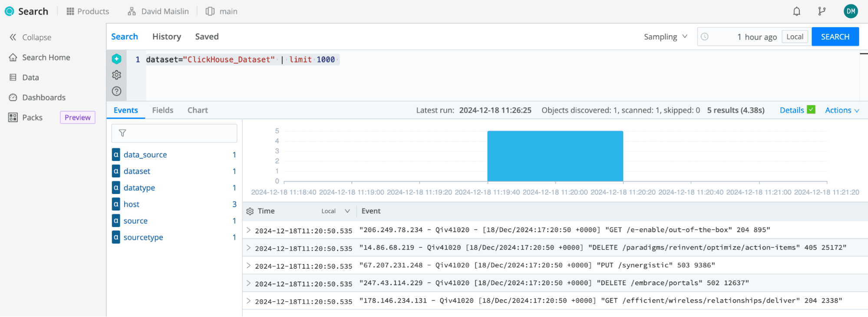868x317 pixels.
Task: Open the git branch icon in header
Action: pos(822,12)
